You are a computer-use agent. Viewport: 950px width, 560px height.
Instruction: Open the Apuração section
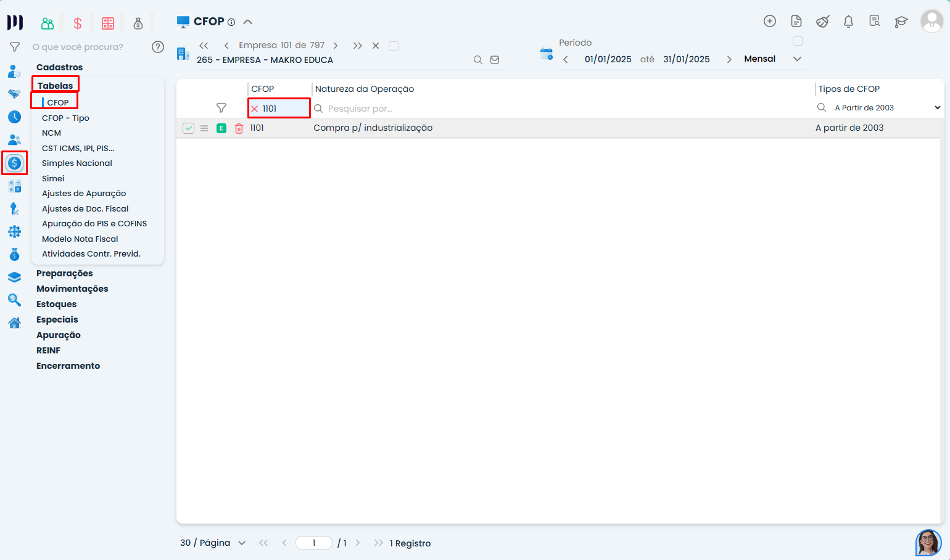(x=59, y=335)
